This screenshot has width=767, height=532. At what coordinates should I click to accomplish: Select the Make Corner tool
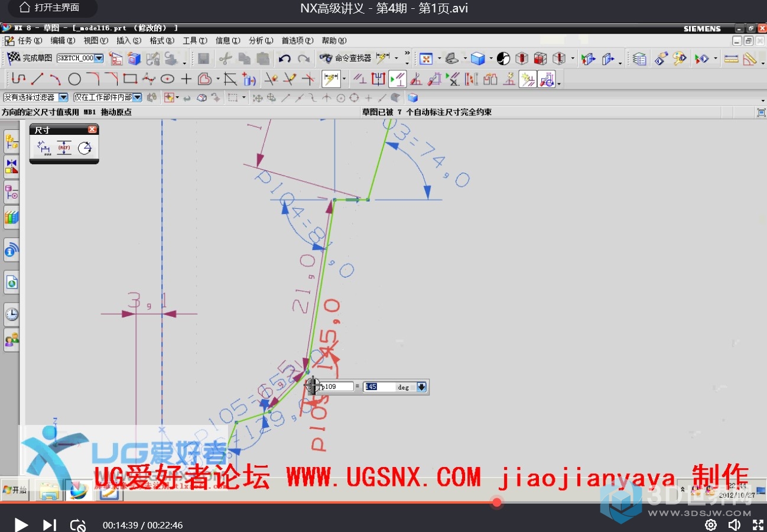308,79
